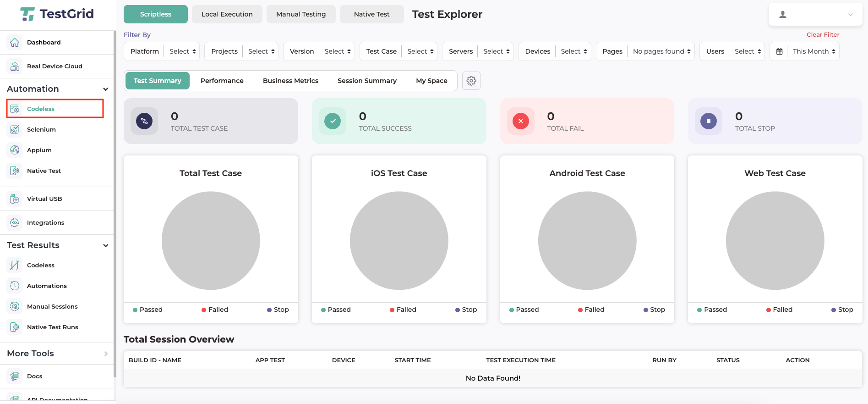
Task: Switch to the Performance tab
Action: point(222,81)
